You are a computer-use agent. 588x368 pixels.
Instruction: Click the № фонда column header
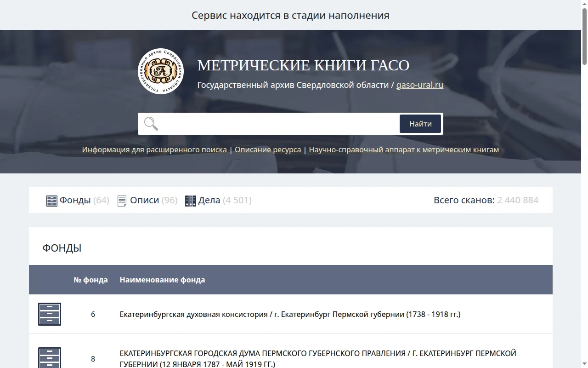[x=91, y=280]
